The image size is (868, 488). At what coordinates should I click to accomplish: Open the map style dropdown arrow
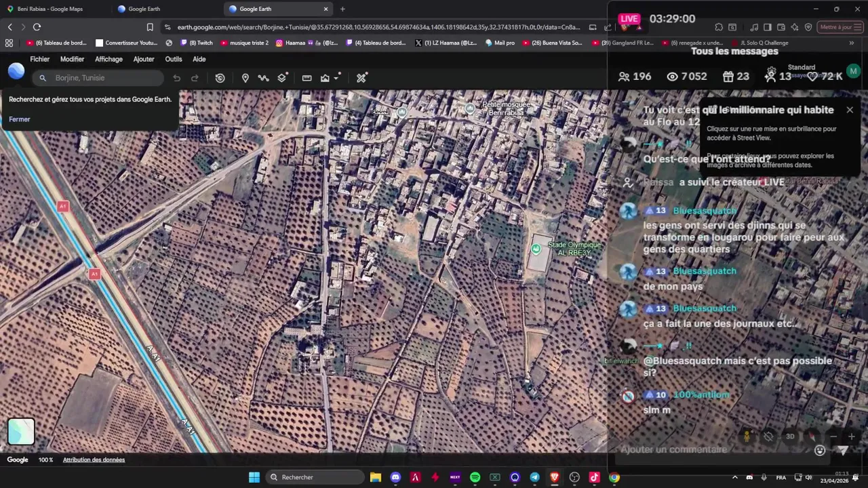[x=336, y=78]
